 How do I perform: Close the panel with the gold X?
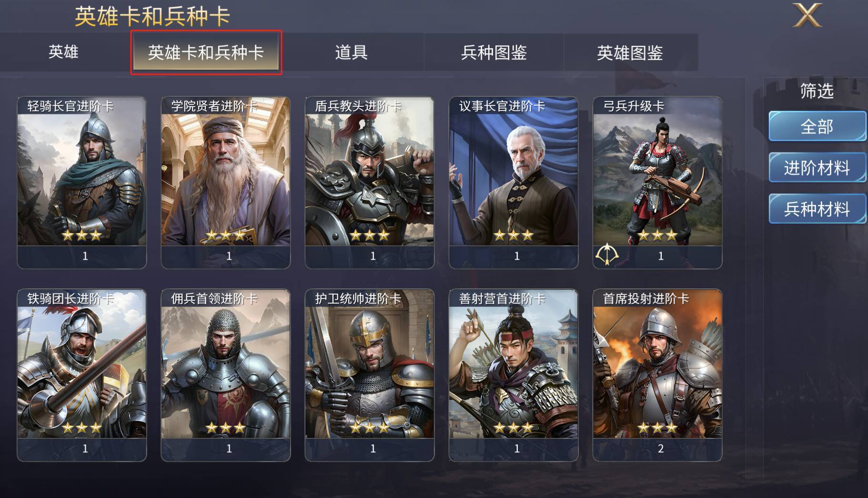[x=807, y=15]
